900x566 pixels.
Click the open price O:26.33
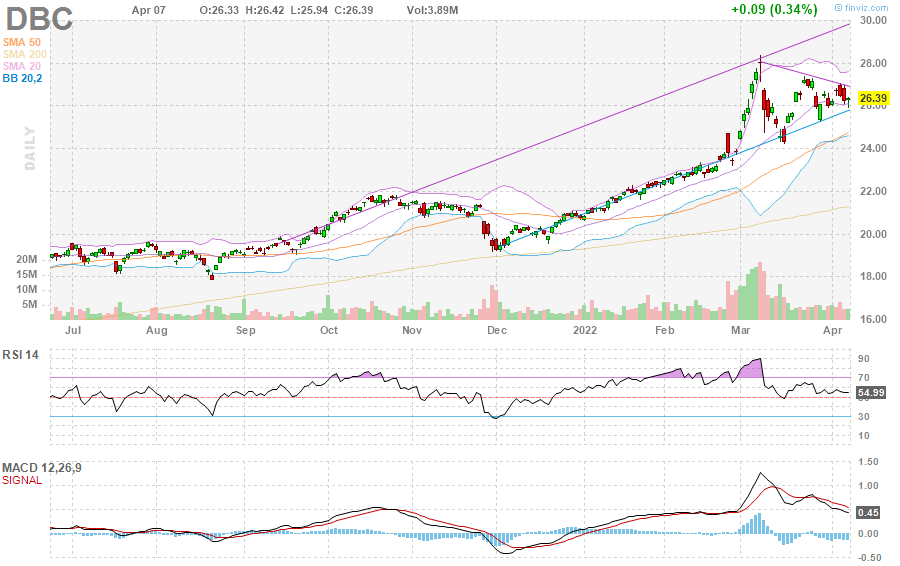pyautogui.click(x=220, y=10)
